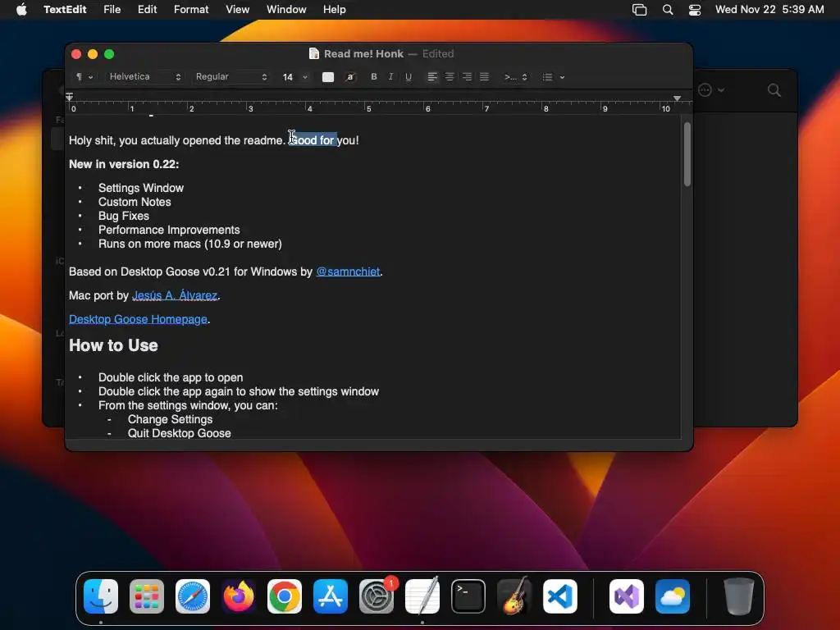Toggle italic formatting in TextEdit toolbar

(390, 76)
